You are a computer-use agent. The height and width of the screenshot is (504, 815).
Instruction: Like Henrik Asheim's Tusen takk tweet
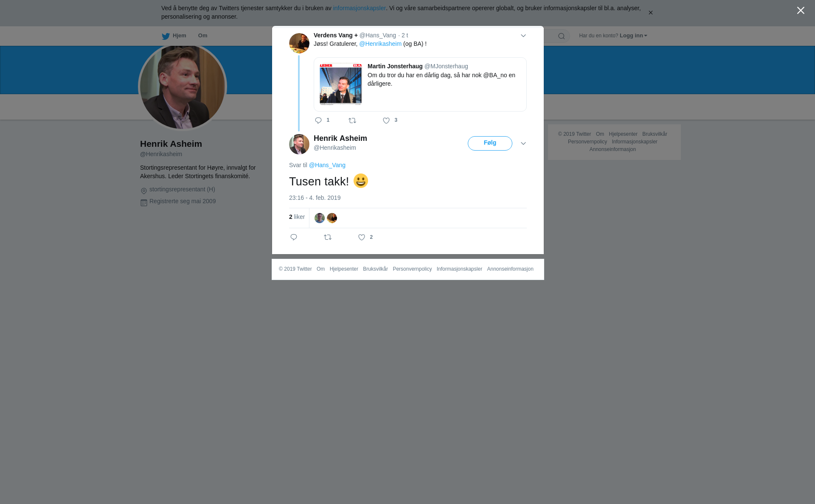(362, 237)
